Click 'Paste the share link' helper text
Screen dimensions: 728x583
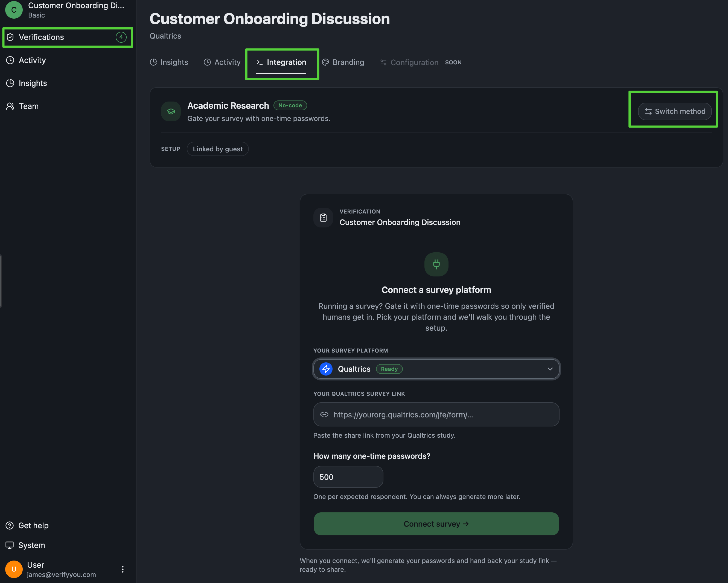tap(384, 435)
